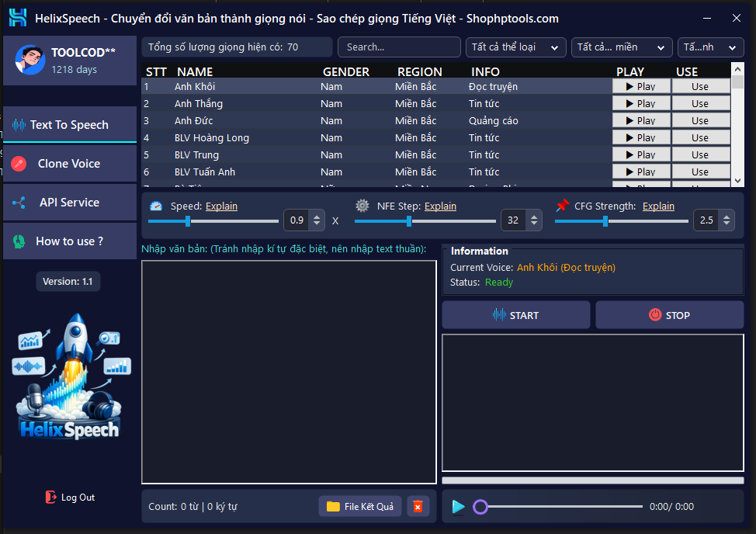Use the BLV Trung voice
Viewport: 756px width, 534px height.
point(701,154)
